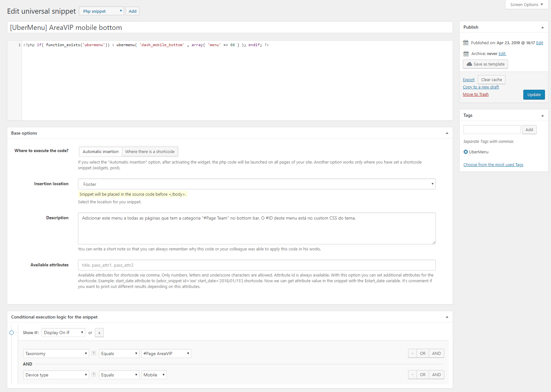Select Where there is a shortcode mode

[150, 152]
